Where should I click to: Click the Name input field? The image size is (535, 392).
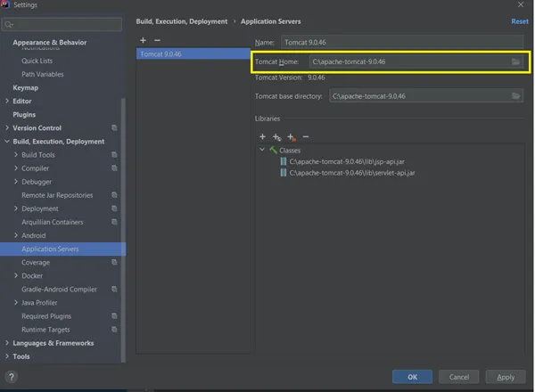(402, 42)
